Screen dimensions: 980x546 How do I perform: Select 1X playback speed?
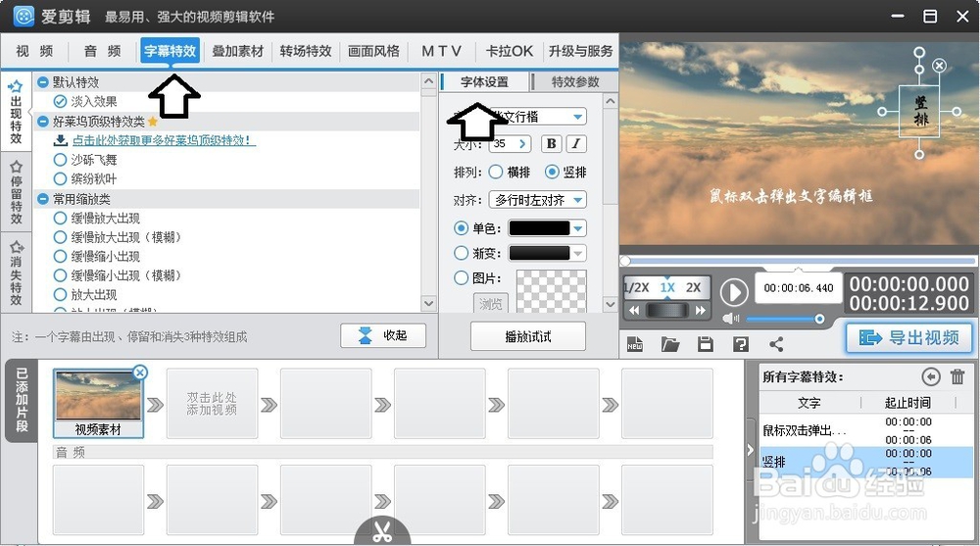[667, 287]
